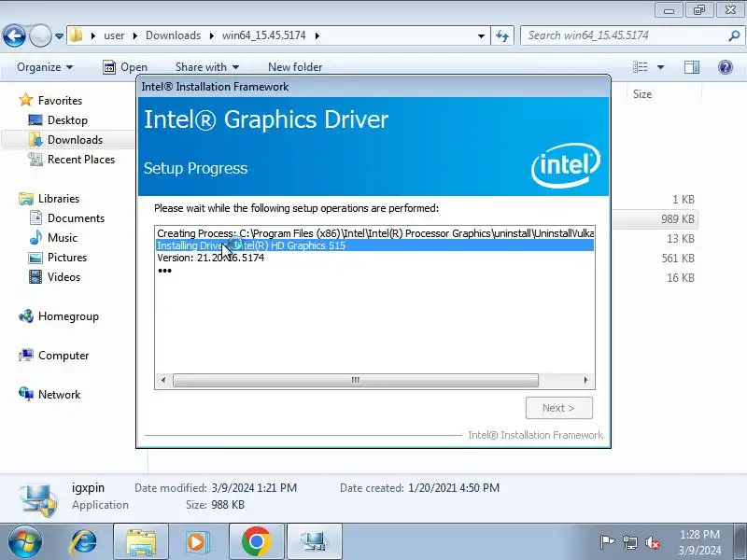The height and width of the screenshot is (560, 747).
Task: Launch Internet Explorer from the taskbar
Action: 83,542
